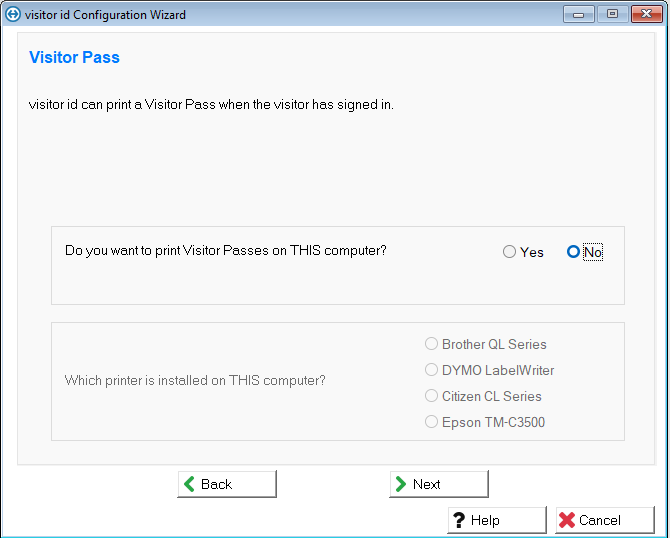Screen dimensions: 670x538
Task: Choose the Citizen CL Series printer option
Action: [432, 396]
